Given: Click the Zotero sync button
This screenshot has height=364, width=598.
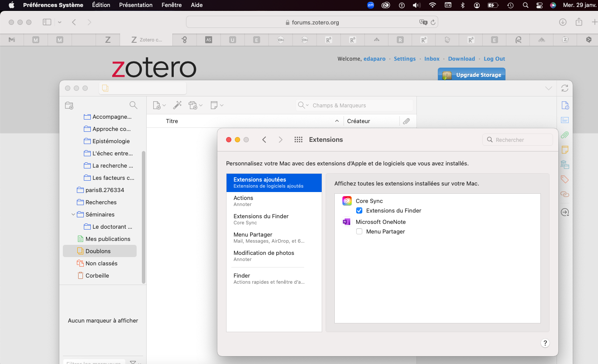Looking at the screenshot, I should point(565,88).
